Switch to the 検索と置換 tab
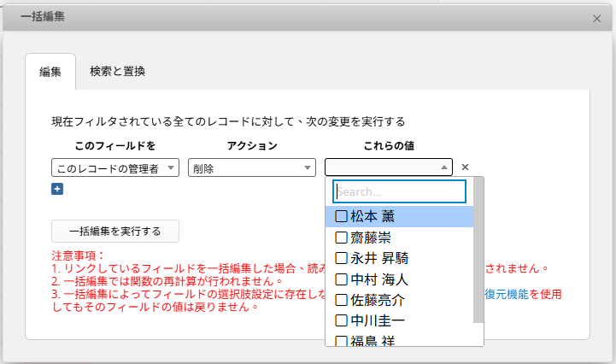 [x=117, y=72]
